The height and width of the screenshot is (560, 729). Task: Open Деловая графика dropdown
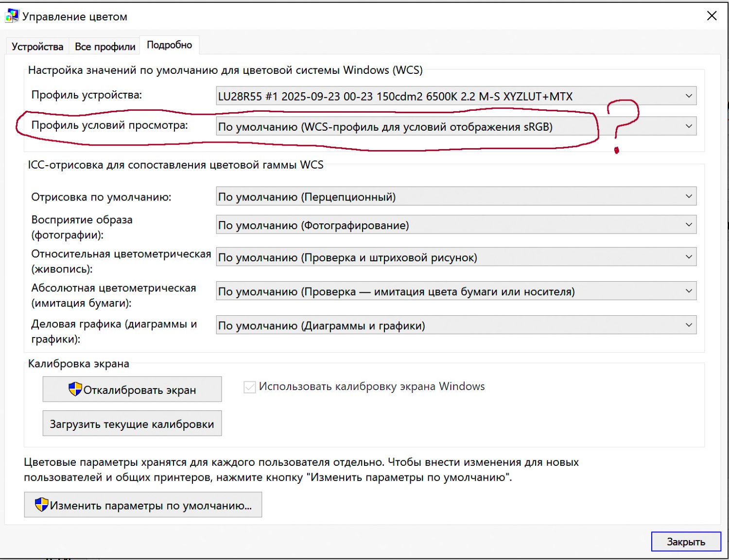point(456,325)
